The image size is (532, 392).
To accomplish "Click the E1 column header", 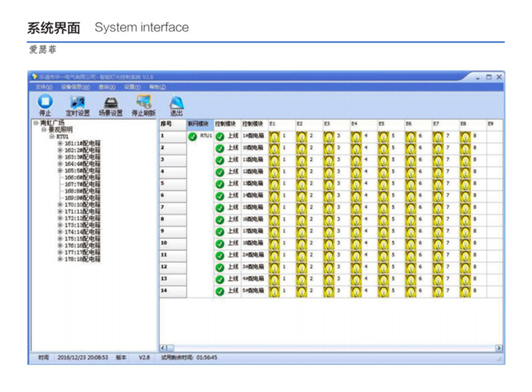I will coord(282,125).
